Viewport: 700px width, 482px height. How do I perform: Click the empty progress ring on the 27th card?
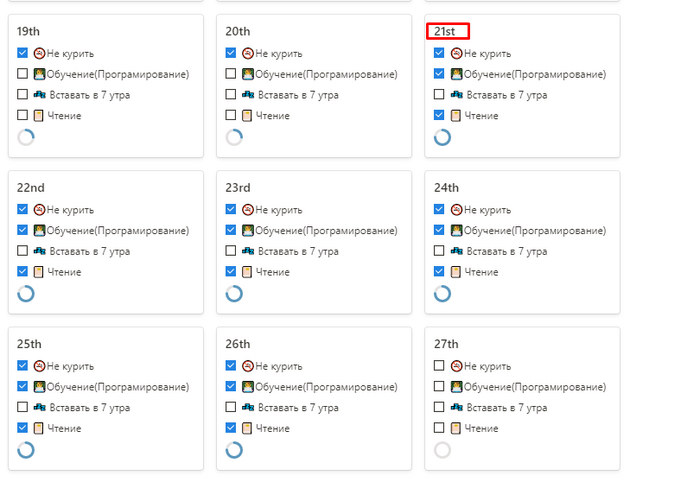coord(442,450)
